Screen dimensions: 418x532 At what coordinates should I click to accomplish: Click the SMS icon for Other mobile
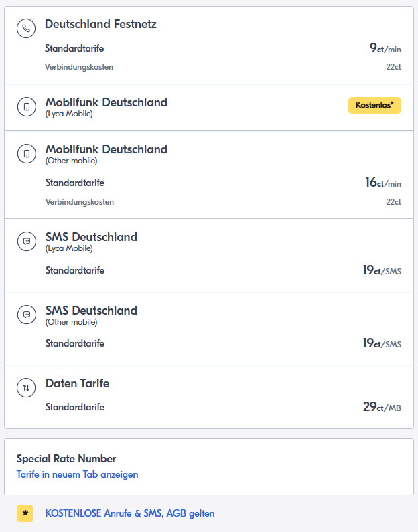(27, 315)
